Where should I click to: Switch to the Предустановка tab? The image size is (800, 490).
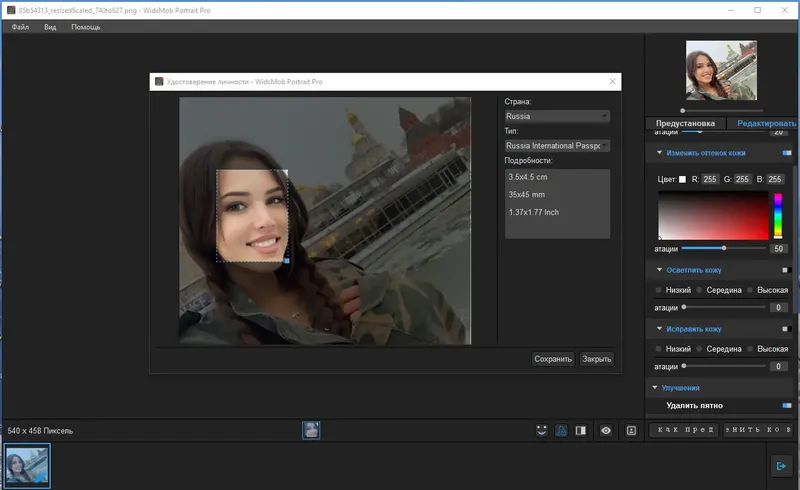(685, 123)
